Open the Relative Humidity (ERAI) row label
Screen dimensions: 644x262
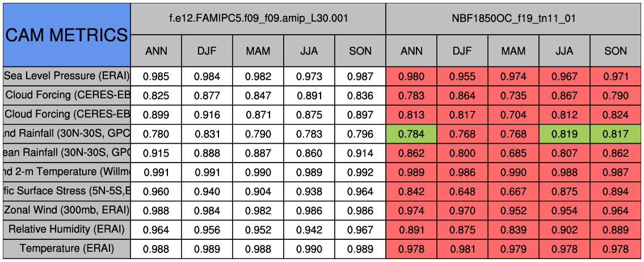66,229
